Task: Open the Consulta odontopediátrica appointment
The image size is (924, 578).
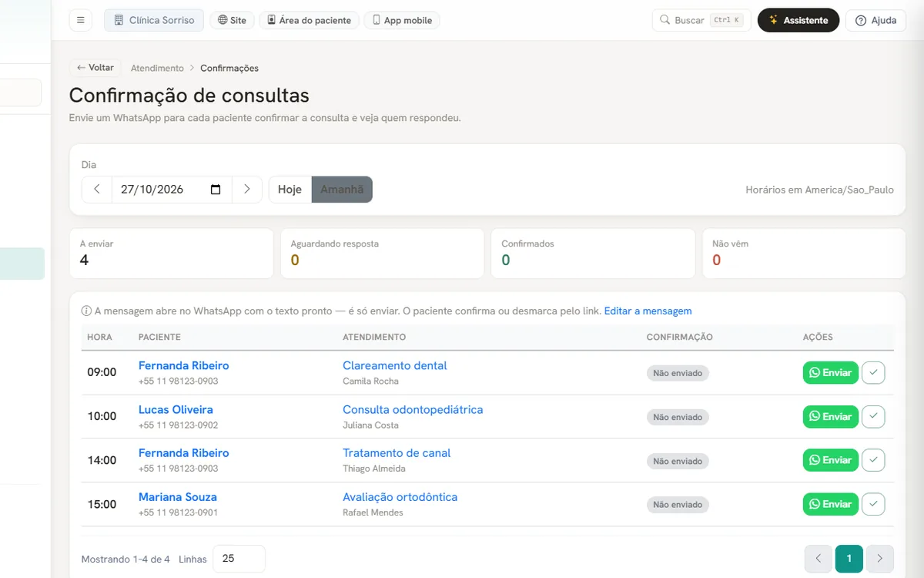Action: [x=413, y=409]
